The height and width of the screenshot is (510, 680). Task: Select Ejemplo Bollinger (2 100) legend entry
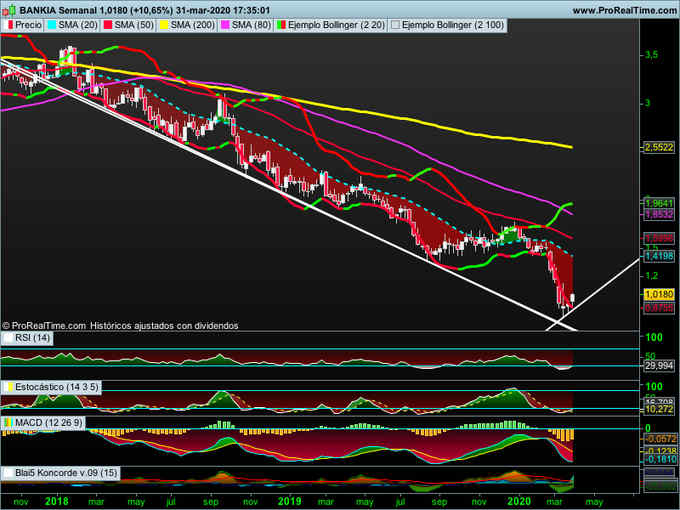point(448,25)
